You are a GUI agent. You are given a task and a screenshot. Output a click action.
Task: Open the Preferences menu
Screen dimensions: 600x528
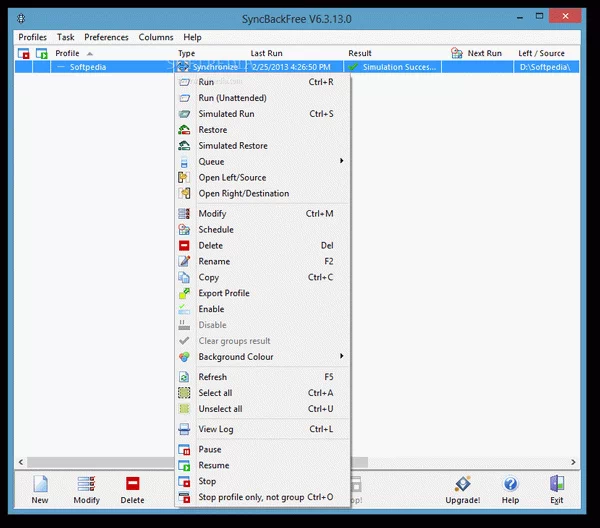(x=106, y=37)
